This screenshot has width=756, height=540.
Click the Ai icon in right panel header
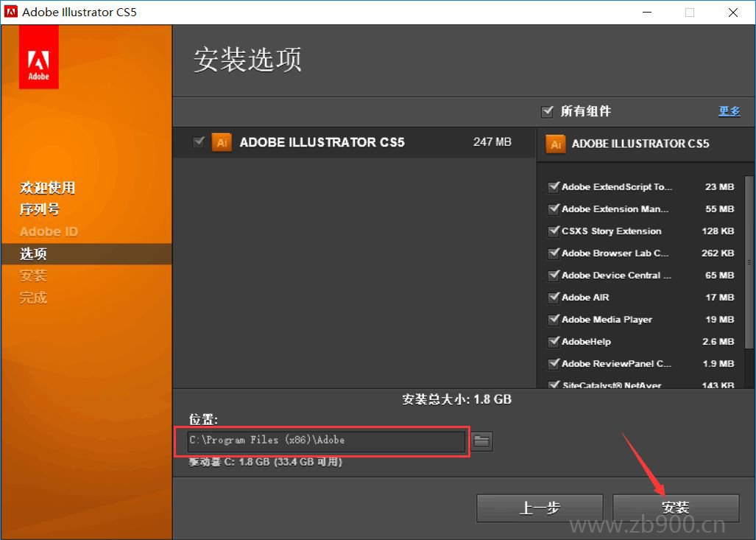(556, 144)
